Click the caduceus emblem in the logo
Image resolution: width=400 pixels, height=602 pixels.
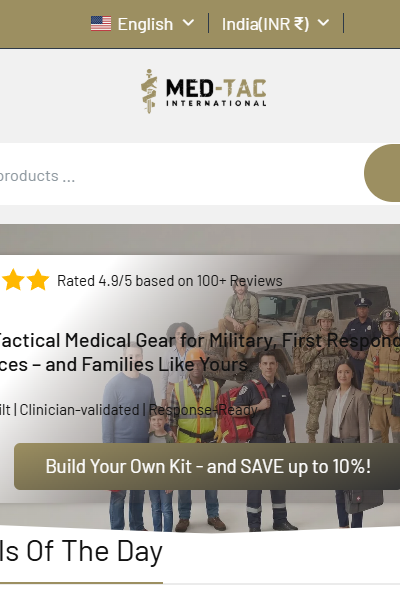(x=149, y=91)
